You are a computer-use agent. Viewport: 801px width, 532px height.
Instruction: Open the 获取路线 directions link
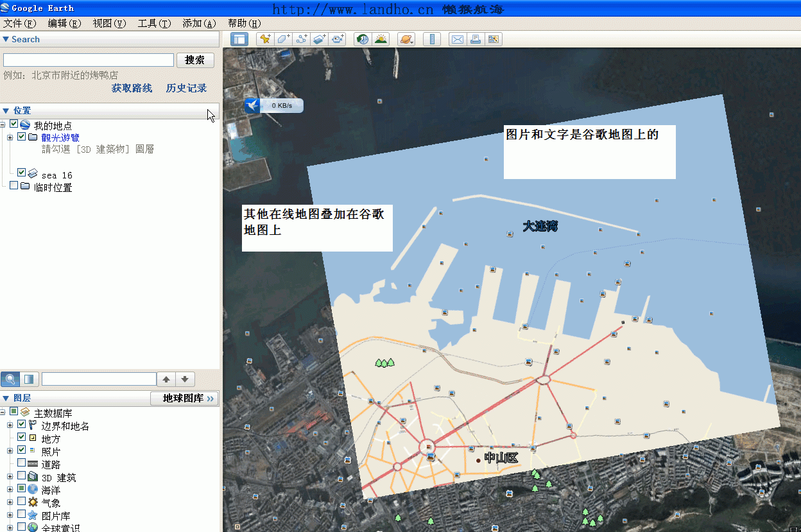point(132,88)
